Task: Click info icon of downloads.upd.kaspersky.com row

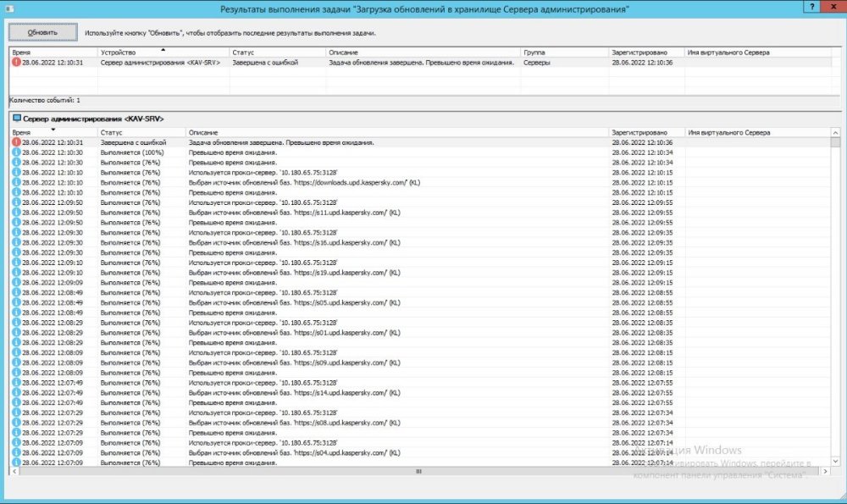Action: click(16, 183)
